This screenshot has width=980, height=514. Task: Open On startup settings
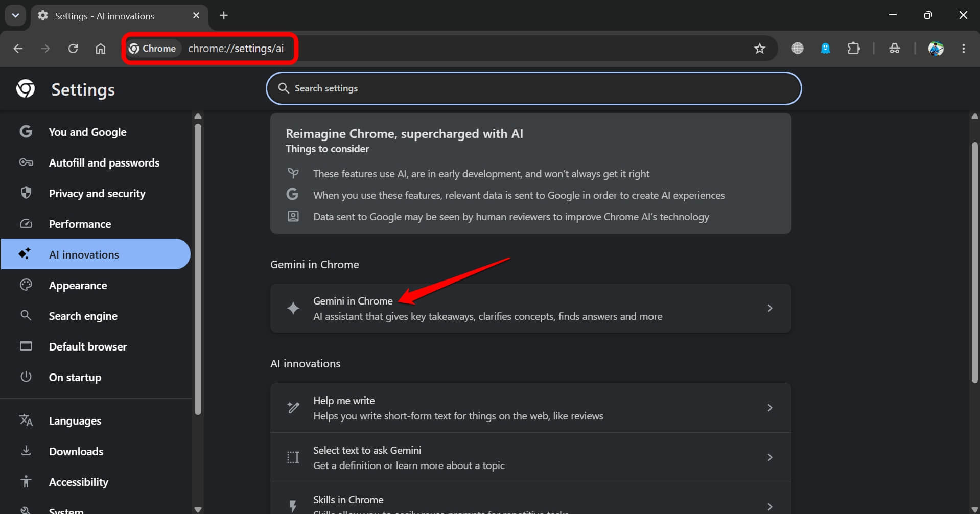pos(96,377)
